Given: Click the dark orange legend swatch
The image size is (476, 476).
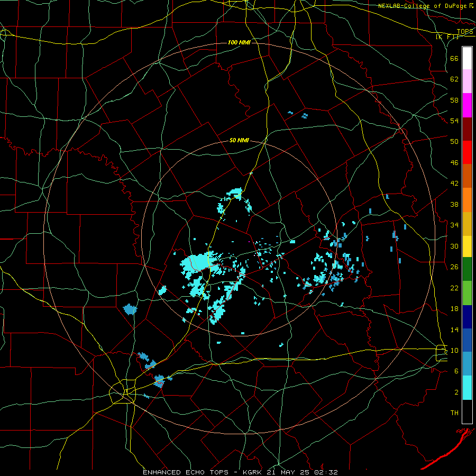Looking at the screenshot, I should (467, 176).
